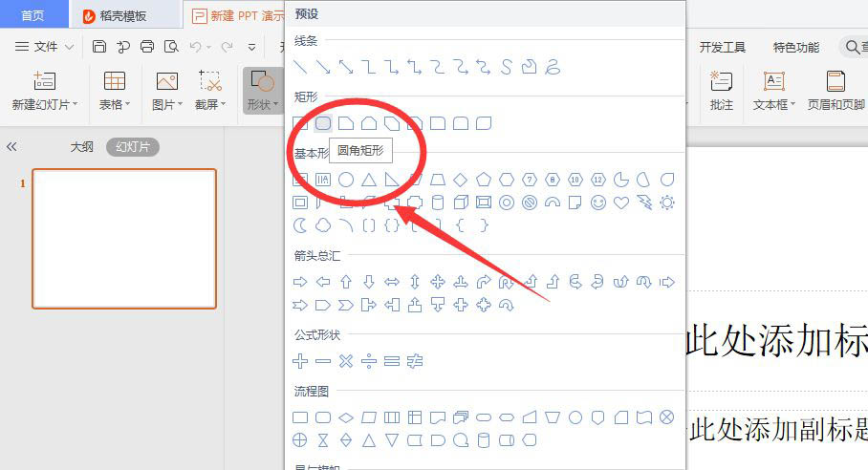The height and width of the screenshot is (470, 868).
Task: Click the 形状 shapes dropdown button
Action: pos(263,90)
